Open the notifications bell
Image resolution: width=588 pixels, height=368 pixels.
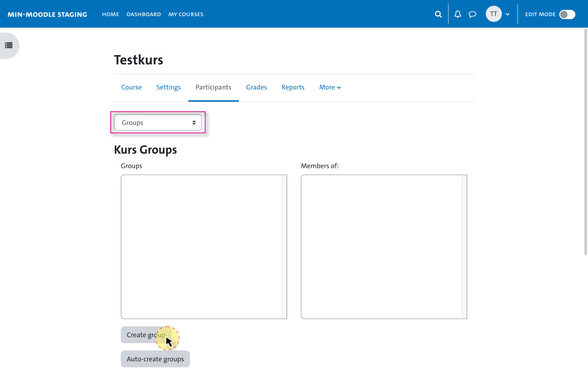458,14
